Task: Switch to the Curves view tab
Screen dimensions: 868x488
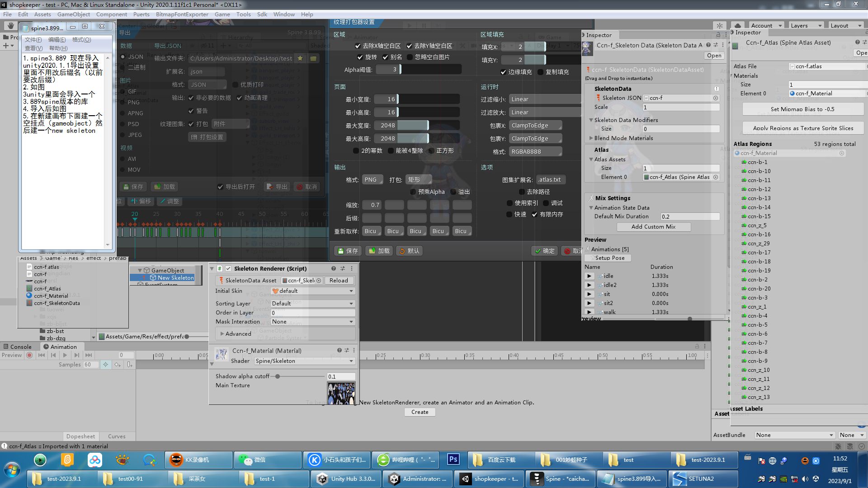Action: pyautogui.click(x=117, y=436)
